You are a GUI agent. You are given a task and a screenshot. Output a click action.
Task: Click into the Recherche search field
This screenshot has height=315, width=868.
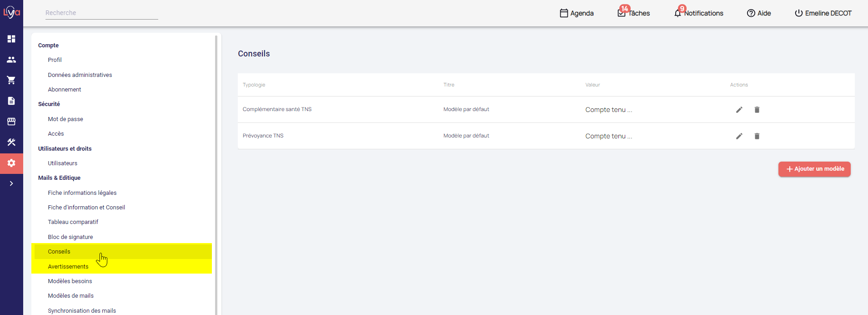(x=101, y=13)
